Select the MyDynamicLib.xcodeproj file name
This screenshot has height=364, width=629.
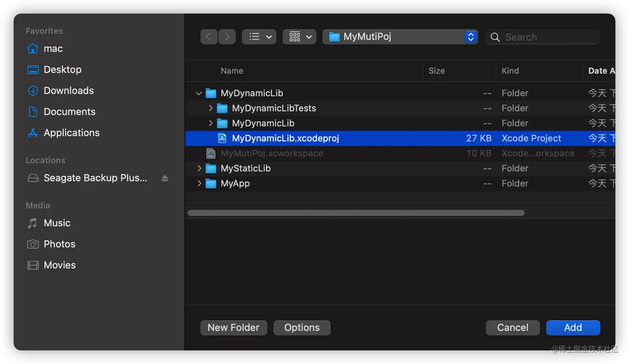coord(285,138)
